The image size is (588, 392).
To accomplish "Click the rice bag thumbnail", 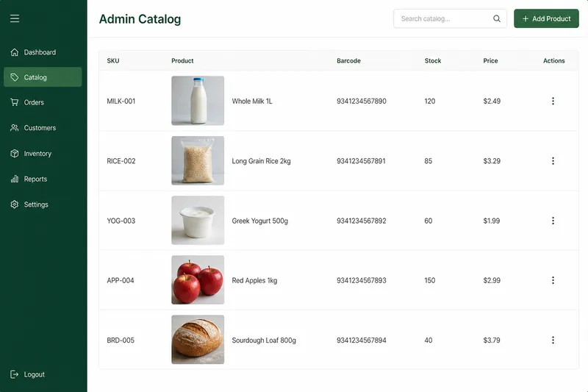I will [198, 160].
